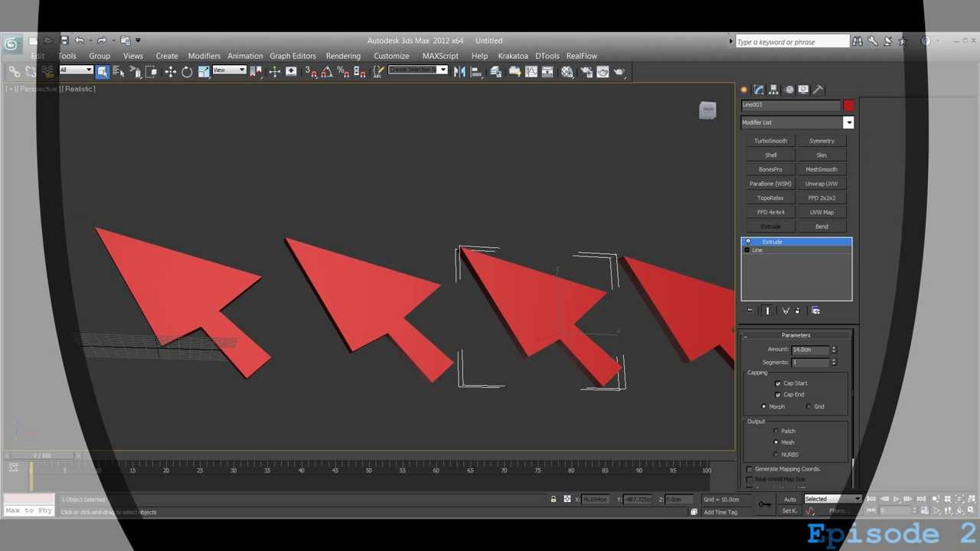Select the Patch output option
The image size is (980, 551).
coord(776,431)
